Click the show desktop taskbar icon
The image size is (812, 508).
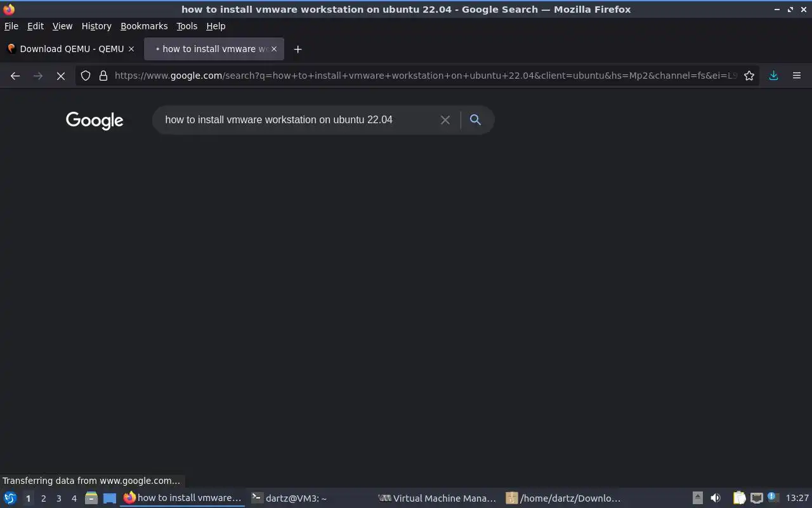110,498
